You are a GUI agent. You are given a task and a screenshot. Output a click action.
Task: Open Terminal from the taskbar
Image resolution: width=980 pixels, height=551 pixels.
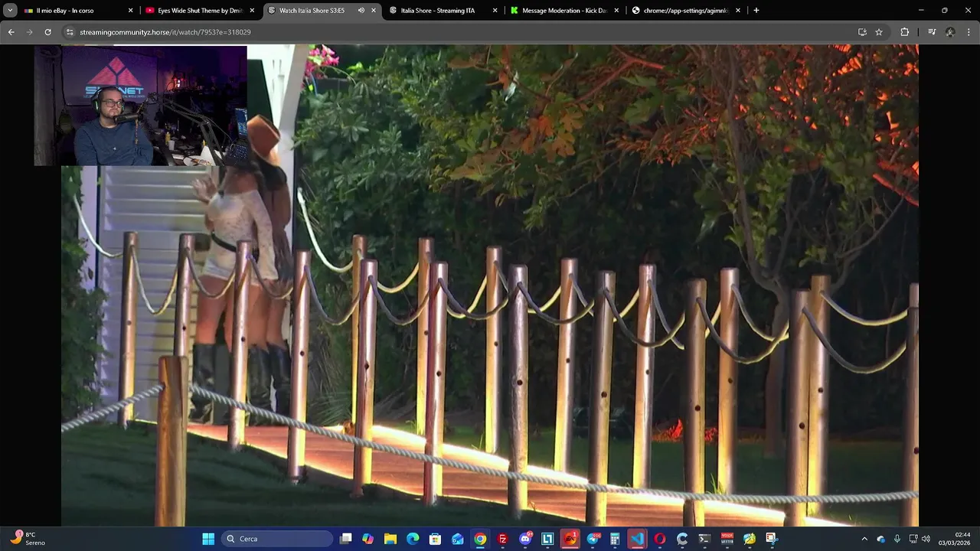704,539
